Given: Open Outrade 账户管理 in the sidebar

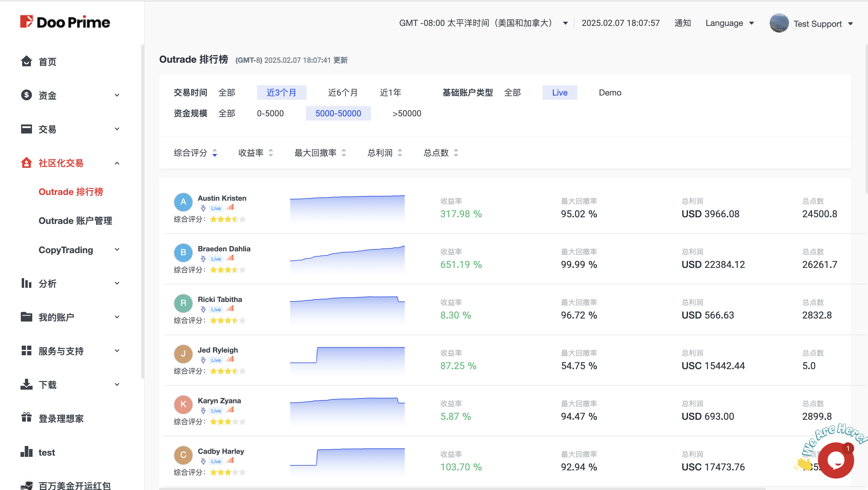Looking at the screenshot, I should (75, 221).
